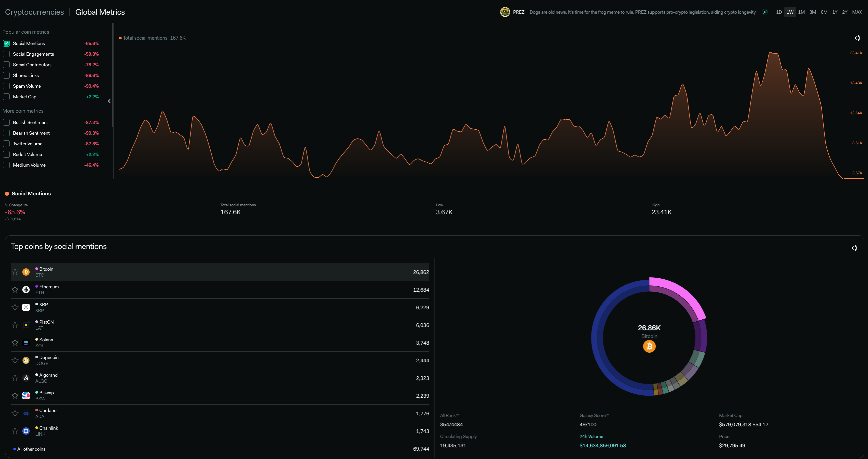
Task: Click the Dogecoin coin logo
Action: [x=26, y=360]
